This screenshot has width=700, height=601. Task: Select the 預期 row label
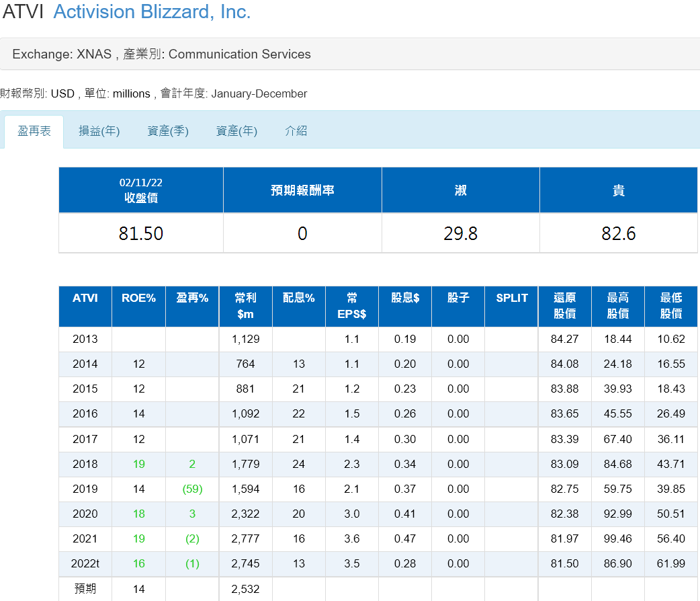[85, 589]
